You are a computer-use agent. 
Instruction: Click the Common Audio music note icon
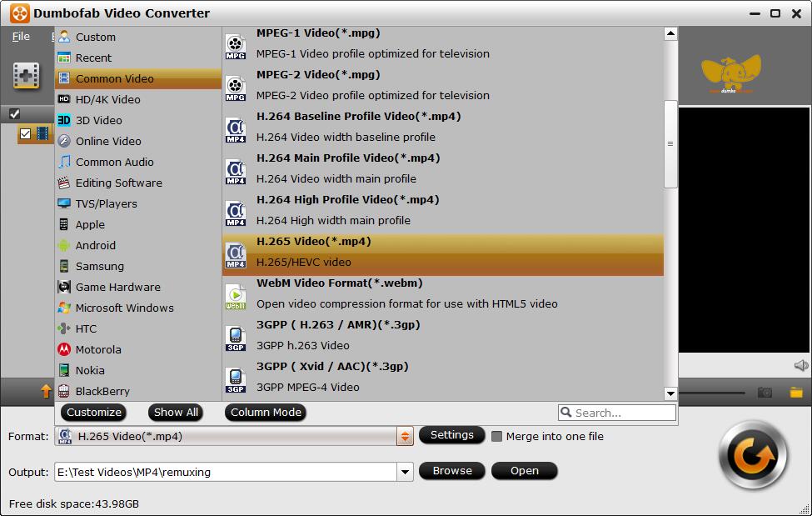coord(63,161)
